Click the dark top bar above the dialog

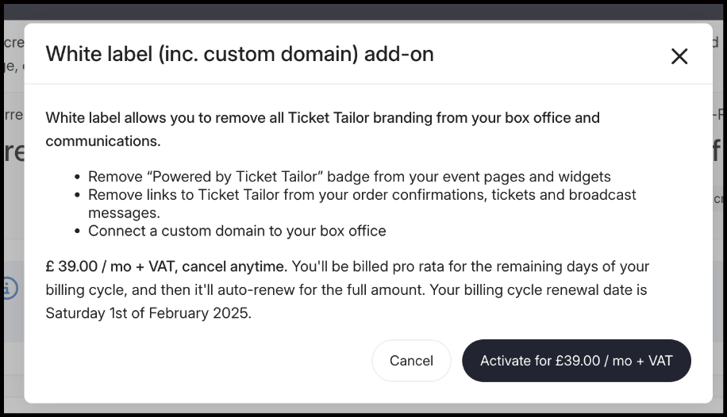(363, 10)
